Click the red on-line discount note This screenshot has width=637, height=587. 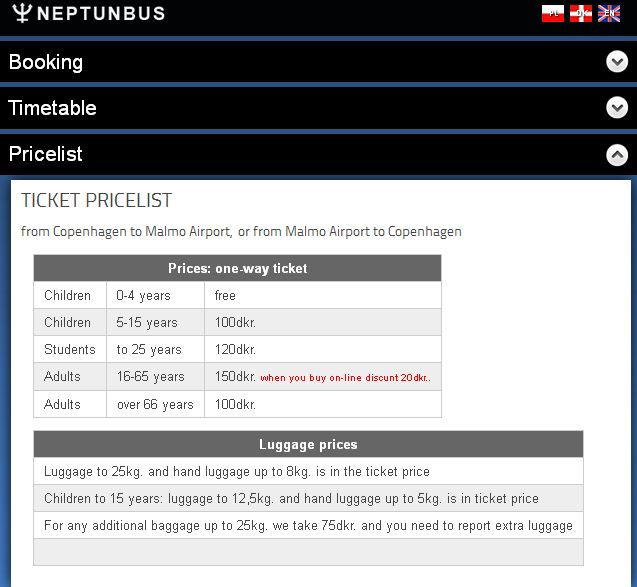coord(345,378)
